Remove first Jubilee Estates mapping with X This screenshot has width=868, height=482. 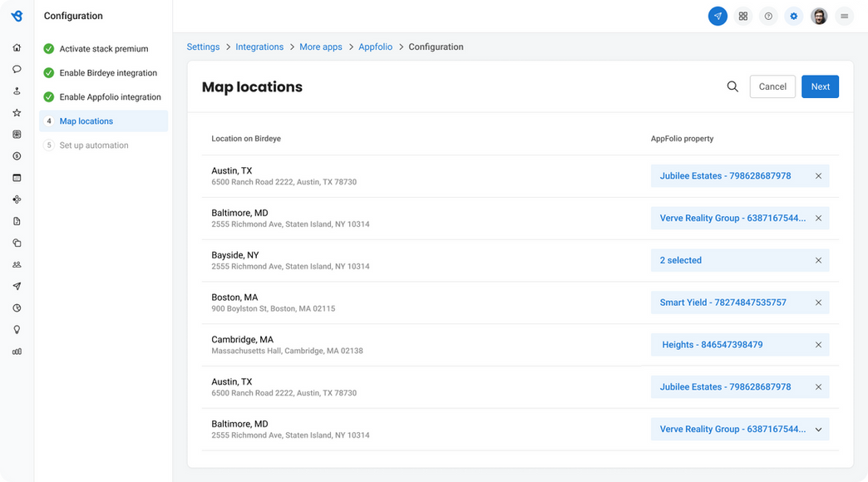click(x=818, y=176)
